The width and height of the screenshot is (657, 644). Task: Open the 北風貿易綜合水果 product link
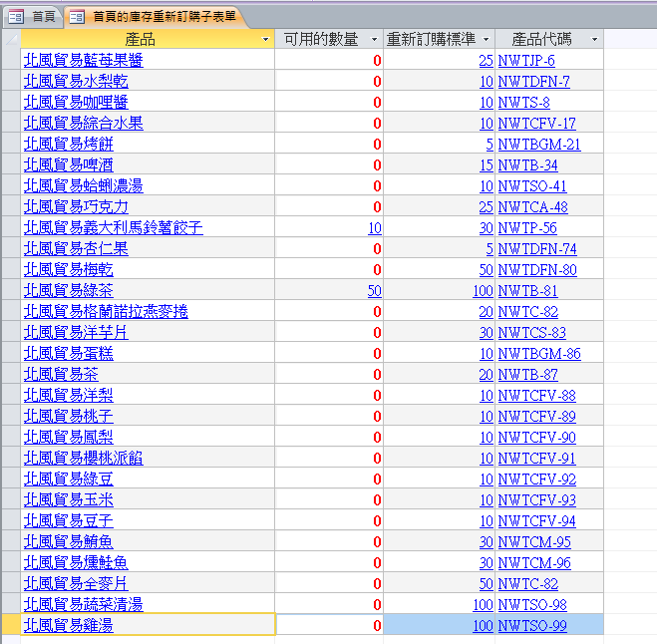pyautogui.click(x=84, y=124)
